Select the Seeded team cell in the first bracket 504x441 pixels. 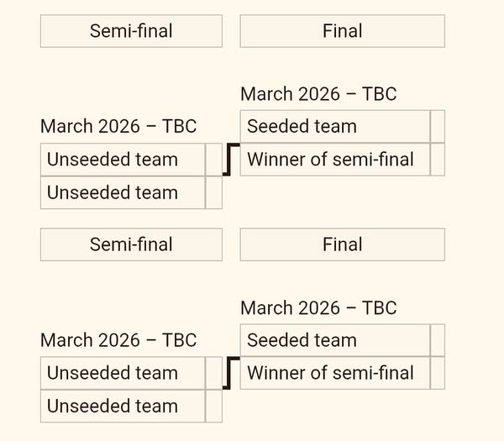334,127
